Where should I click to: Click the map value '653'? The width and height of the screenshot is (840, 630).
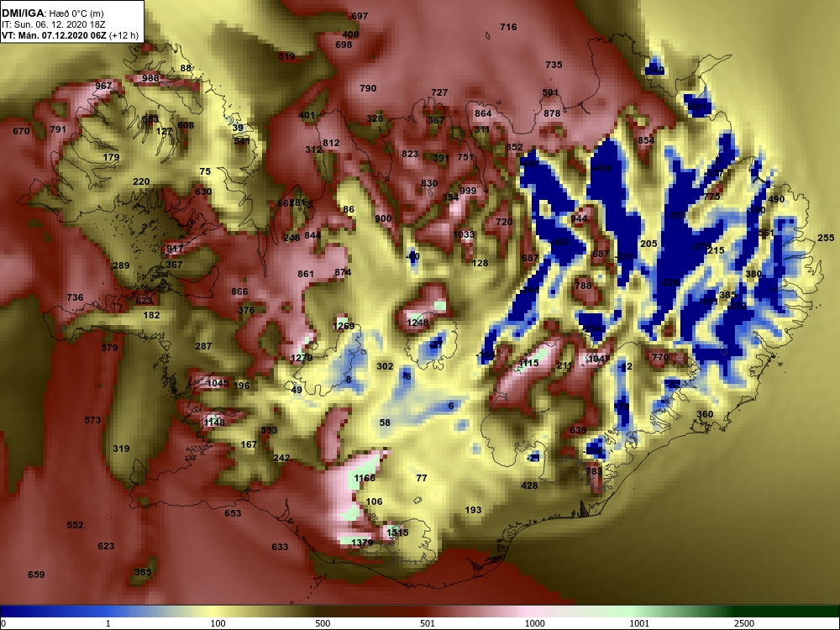233,513
